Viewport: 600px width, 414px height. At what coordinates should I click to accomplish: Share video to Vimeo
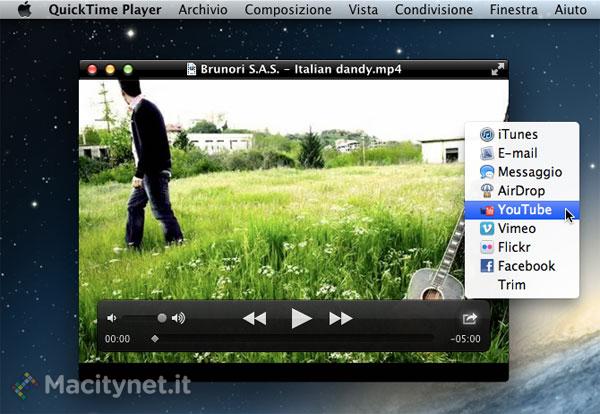pos(522,228)
